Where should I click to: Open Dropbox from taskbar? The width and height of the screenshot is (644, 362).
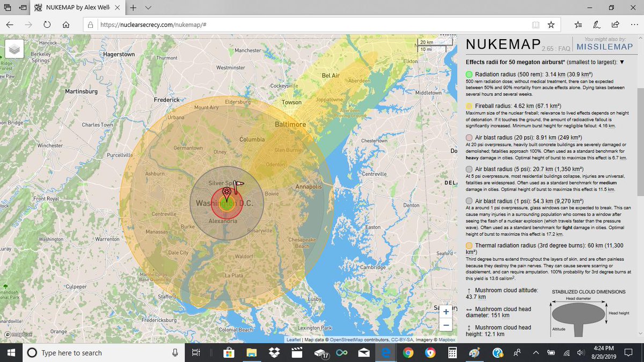tap(274, 353)
